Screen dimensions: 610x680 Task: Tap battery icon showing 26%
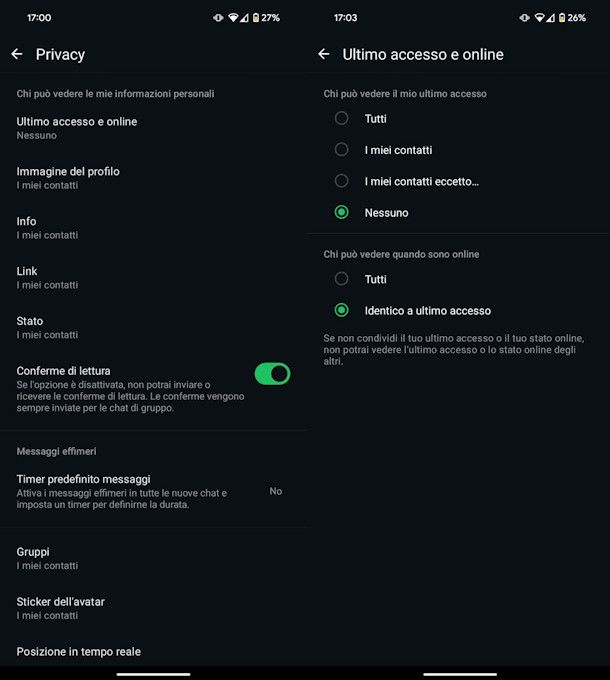(562, 18)
